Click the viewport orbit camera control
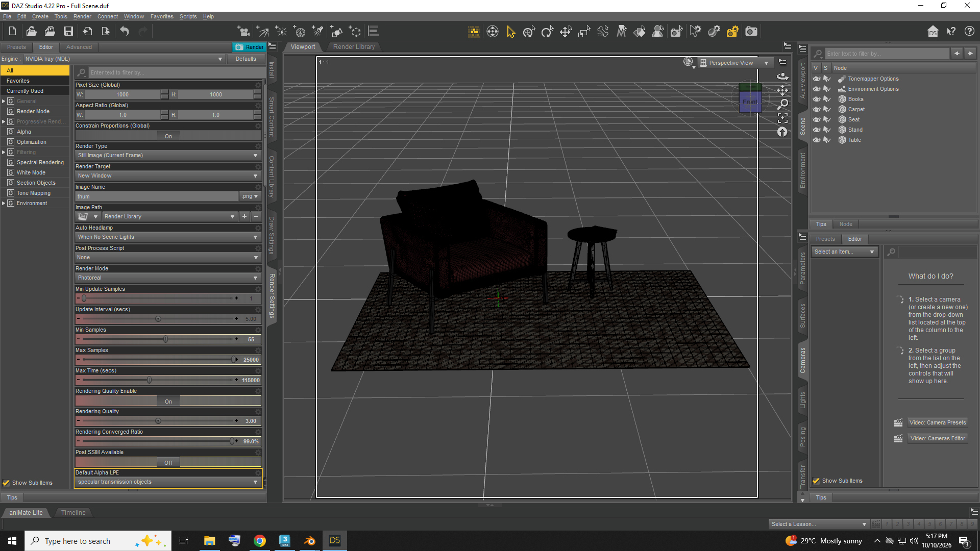 (x=782, y=77)
